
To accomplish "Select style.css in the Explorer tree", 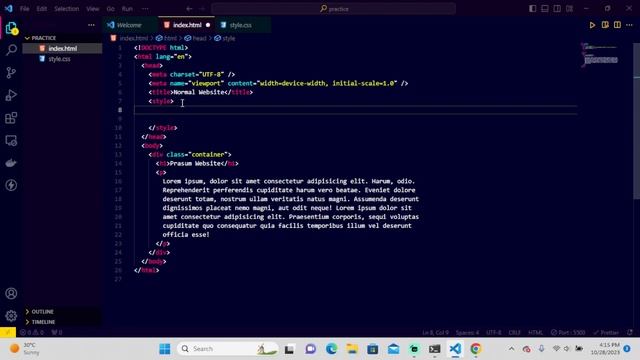I will [62, 59].
